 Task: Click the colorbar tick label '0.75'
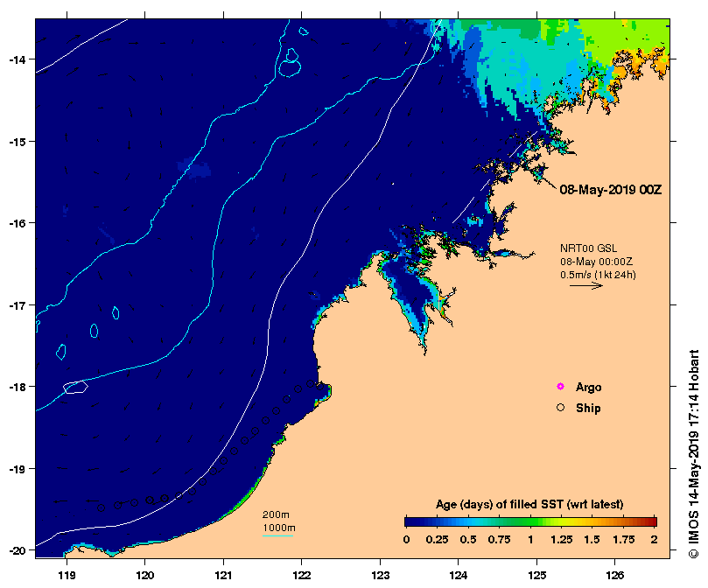[499, 539]
